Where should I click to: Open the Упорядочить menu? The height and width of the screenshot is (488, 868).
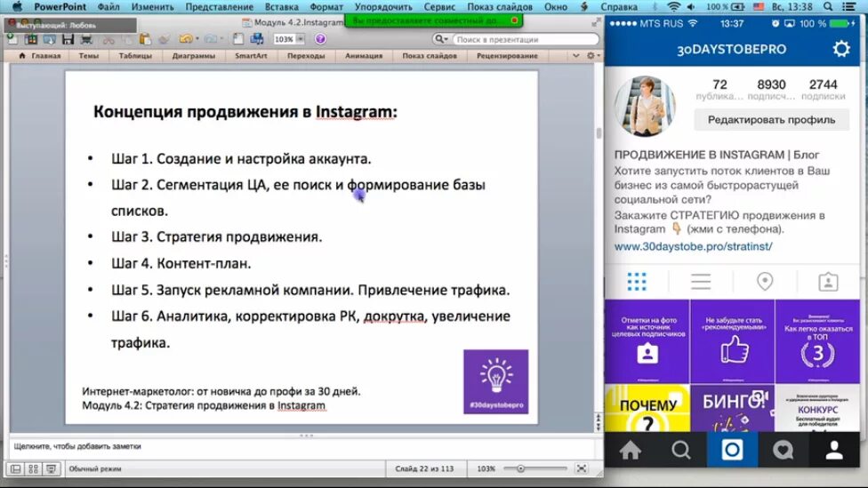[x=383, y=6]
